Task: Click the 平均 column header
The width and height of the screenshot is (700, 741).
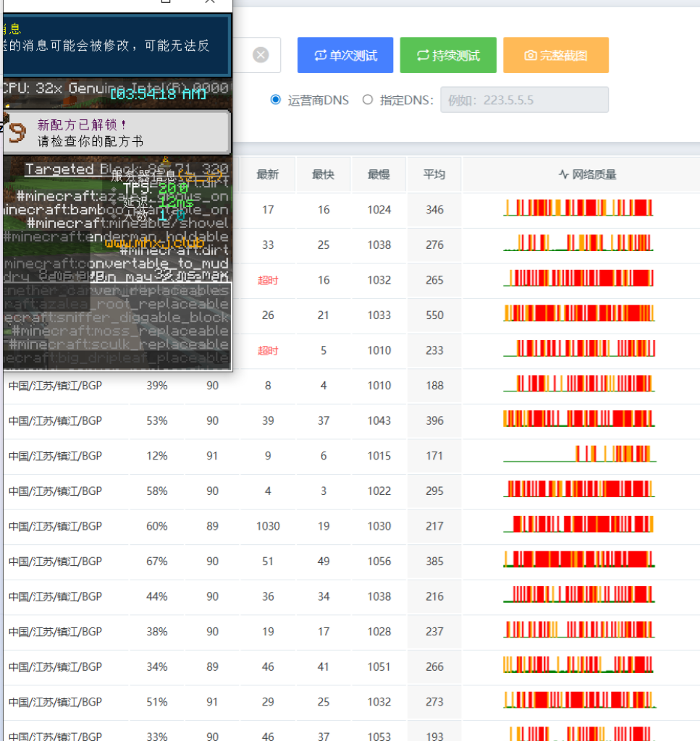Action: click(434, 174)
